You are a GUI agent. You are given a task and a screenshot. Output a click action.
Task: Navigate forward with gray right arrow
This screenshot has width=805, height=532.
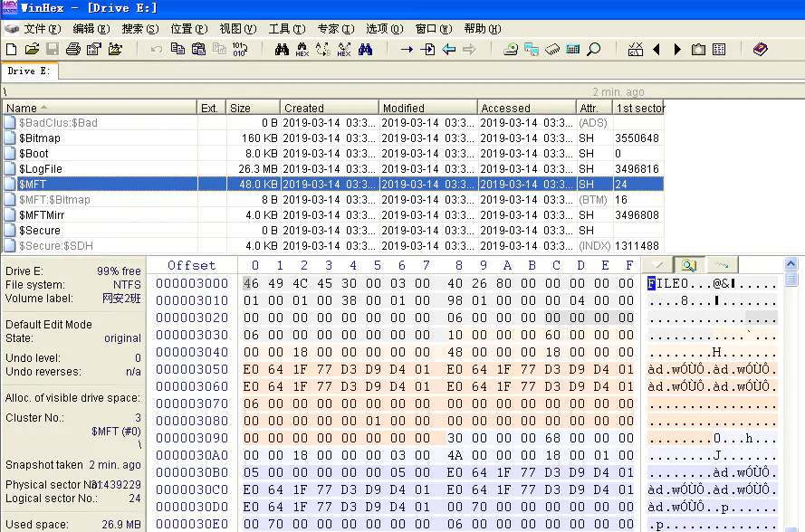click(x=469, y=49)
